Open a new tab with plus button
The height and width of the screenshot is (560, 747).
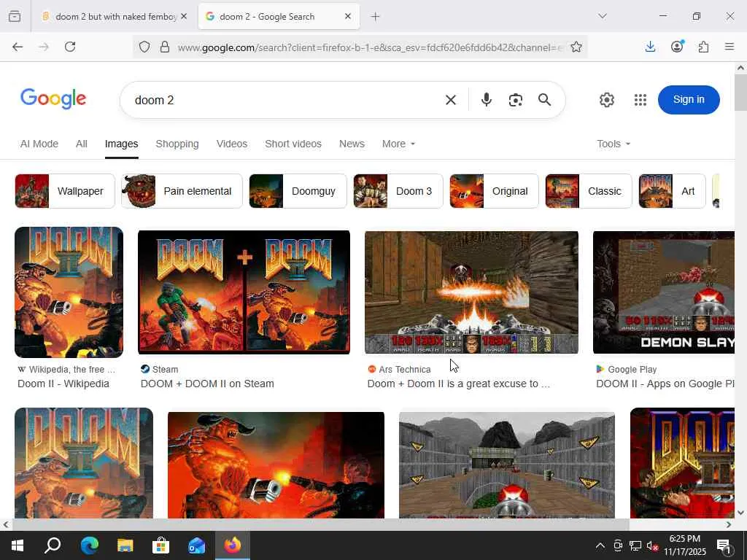click(376, 17)
